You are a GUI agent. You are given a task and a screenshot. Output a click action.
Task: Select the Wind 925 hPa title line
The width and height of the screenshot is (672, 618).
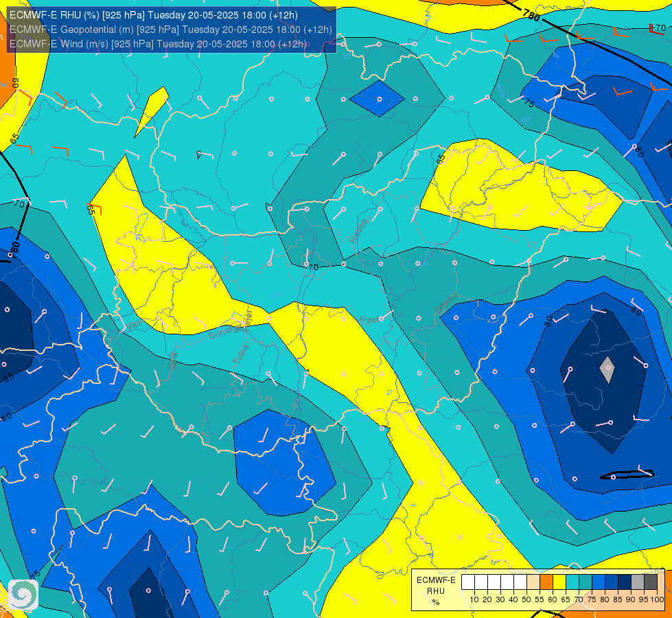pos(158,44)
